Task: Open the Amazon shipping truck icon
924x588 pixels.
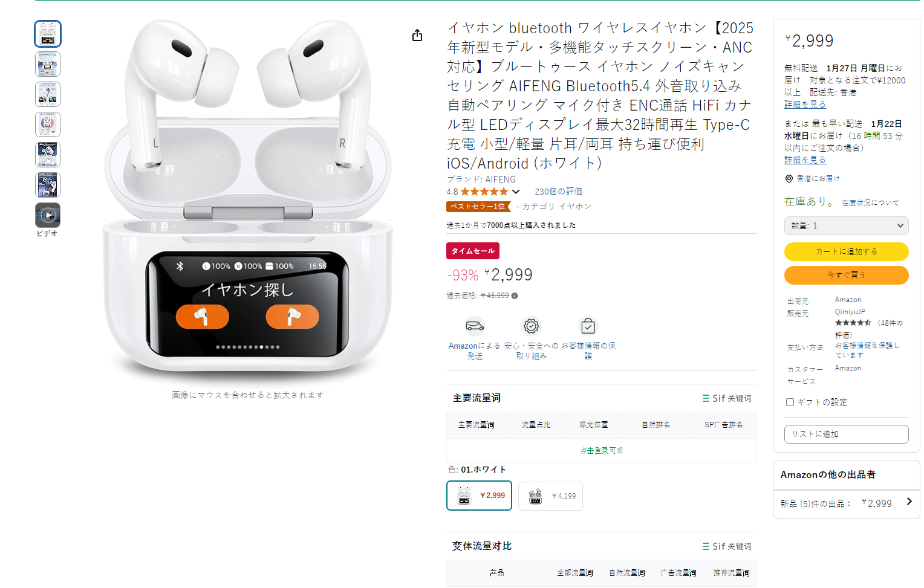Action: (475, 326)
